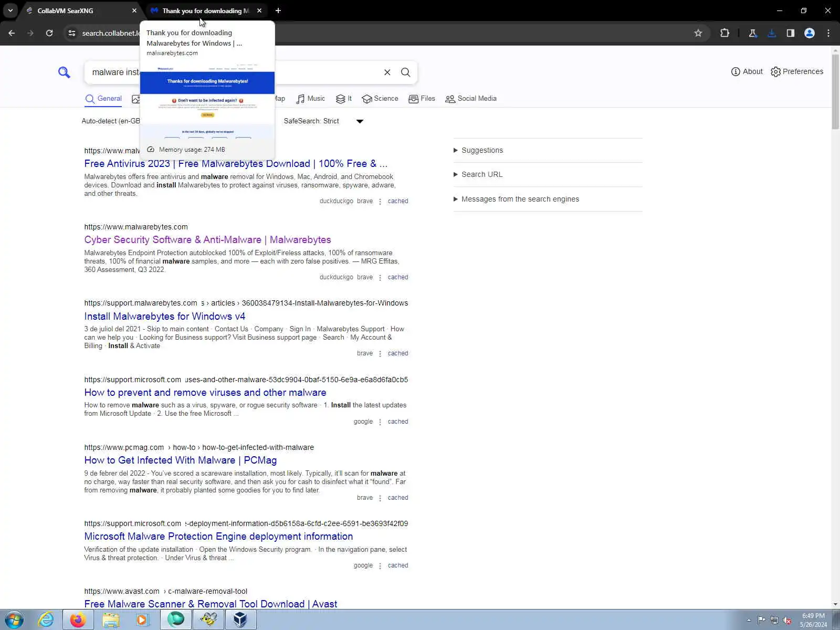Reload the page
The width and height of the screenshot is (840, 630).
(x=49, y=33)
